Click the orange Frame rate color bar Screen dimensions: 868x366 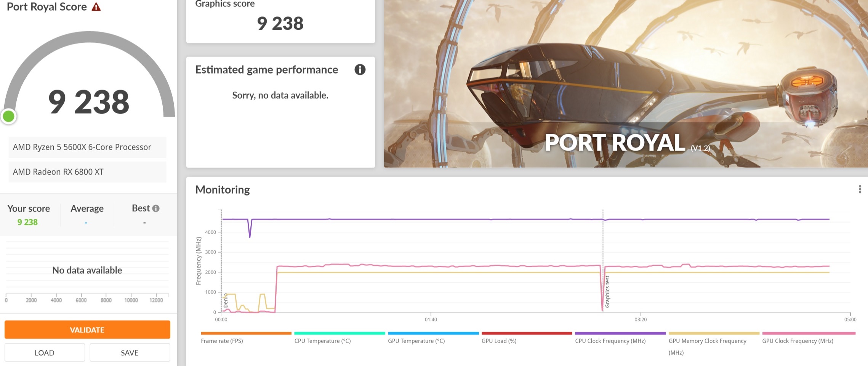click(246, 333)
